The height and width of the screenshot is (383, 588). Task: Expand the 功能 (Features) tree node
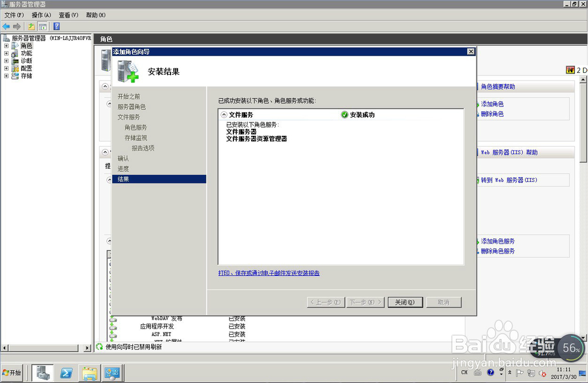click(x=5, y=52)
